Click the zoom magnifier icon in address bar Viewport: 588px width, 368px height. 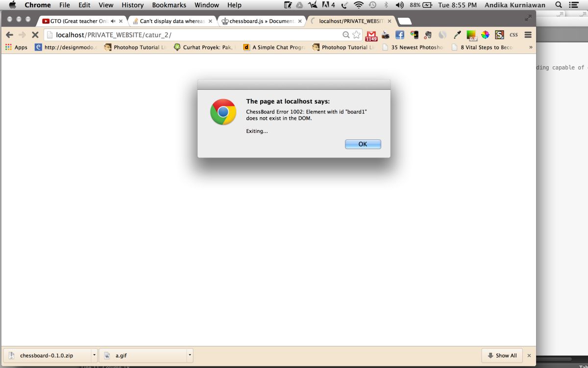(346, 35)
